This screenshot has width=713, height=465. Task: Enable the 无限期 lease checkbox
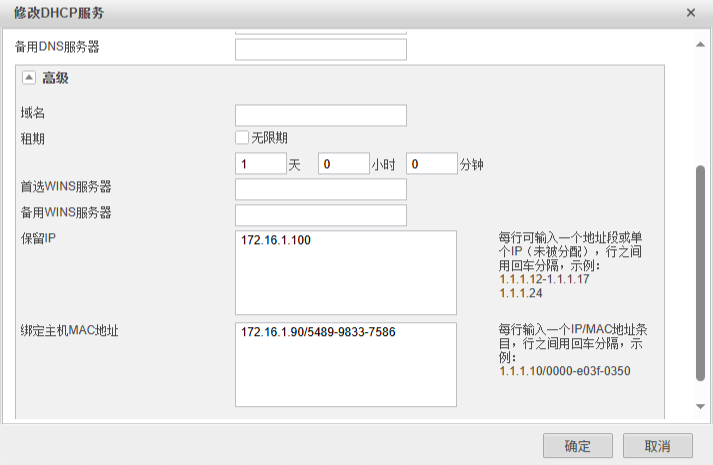[x=242, y=138]
